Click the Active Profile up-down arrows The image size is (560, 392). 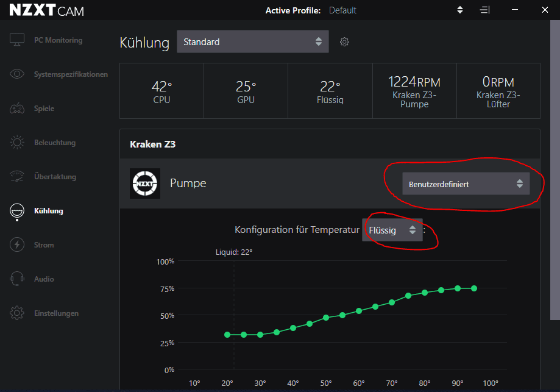460,10
